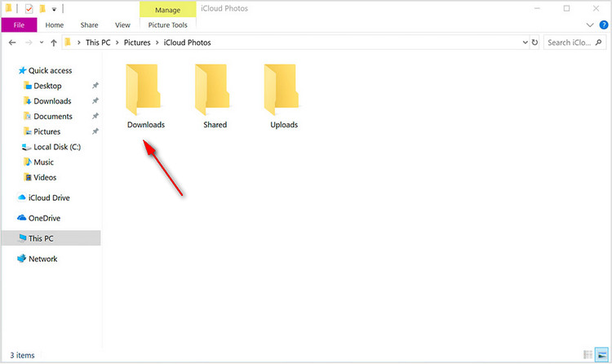Click Pictures in the address breadcrumb
Image resolution: width=612 pixels, height=364 pixels.
pyautogui.click(x=137, y=42)
